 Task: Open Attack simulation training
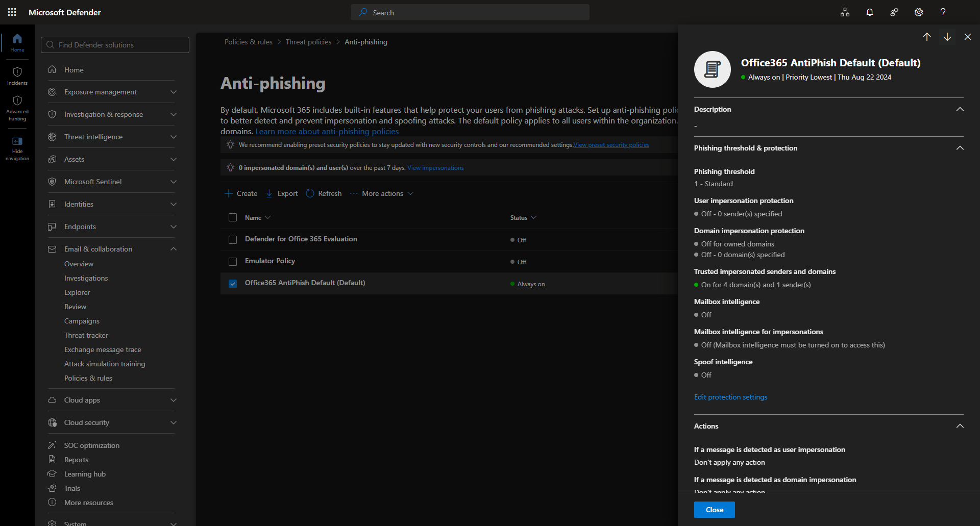[x=105, y=364]
